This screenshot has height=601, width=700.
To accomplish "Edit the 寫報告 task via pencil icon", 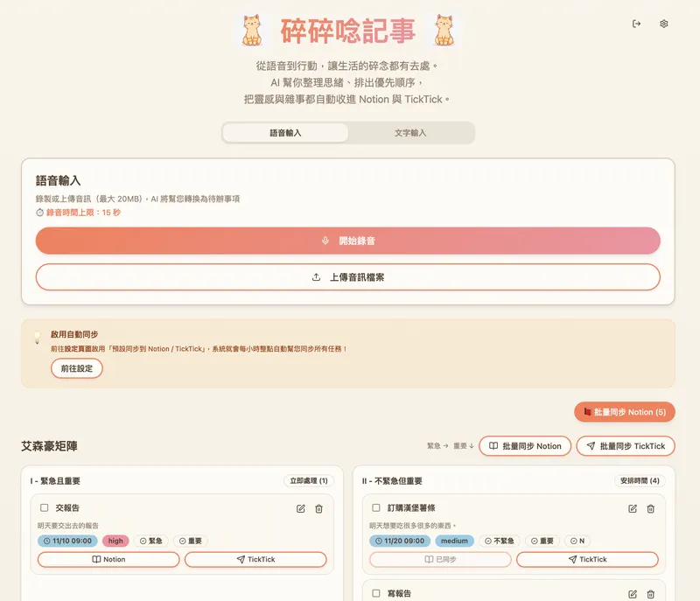I will 633,594.
